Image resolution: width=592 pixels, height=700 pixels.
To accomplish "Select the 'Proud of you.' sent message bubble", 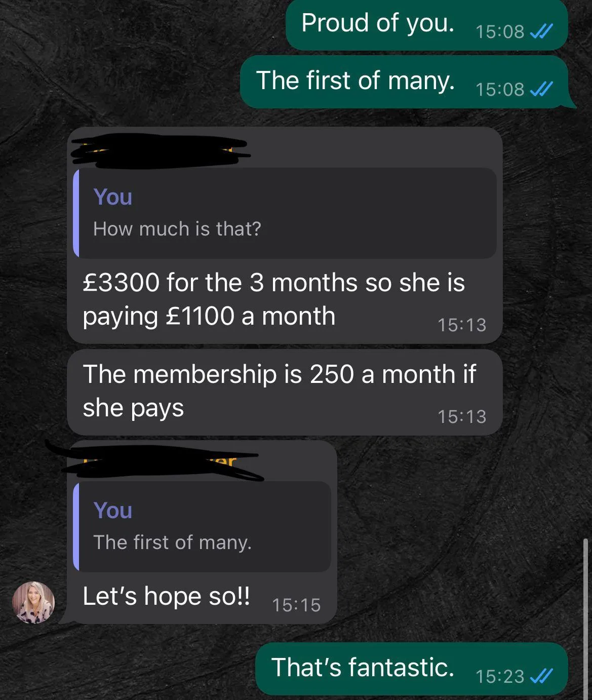I will click(426, 24).
